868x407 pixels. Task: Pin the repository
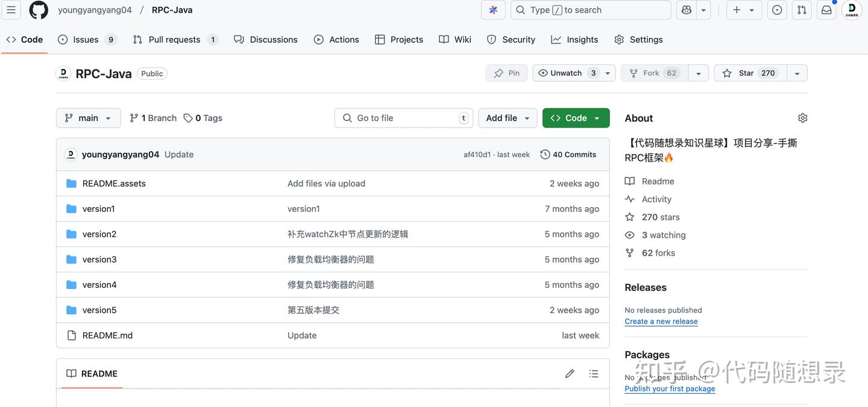506,72
